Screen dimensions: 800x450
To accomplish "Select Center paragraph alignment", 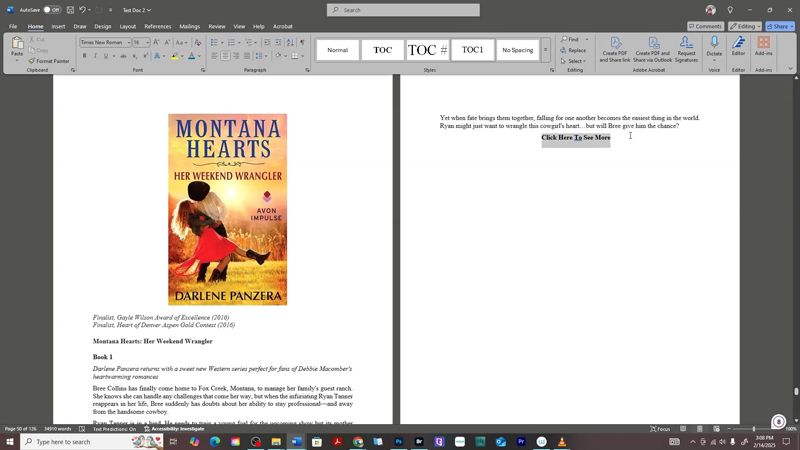I will point(225,56).
